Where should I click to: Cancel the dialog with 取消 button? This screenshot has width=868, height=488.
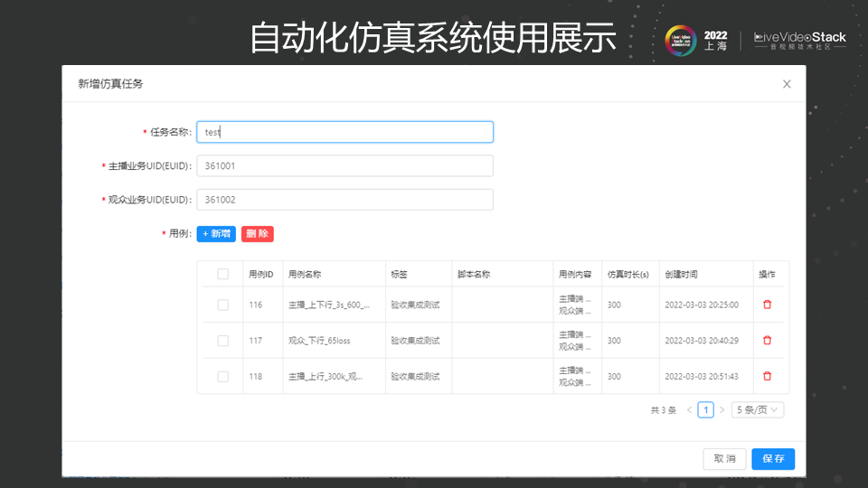tap(724, 459)
